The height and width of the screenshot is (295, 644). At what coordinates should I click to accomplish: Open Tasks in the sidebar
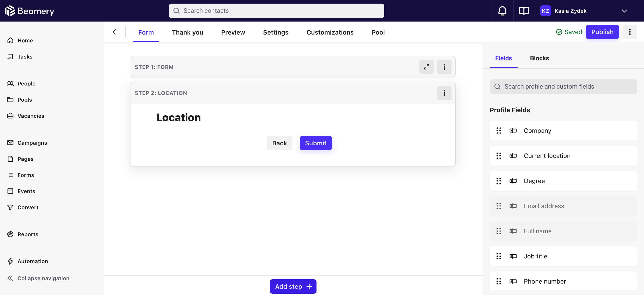pos(20,57)
